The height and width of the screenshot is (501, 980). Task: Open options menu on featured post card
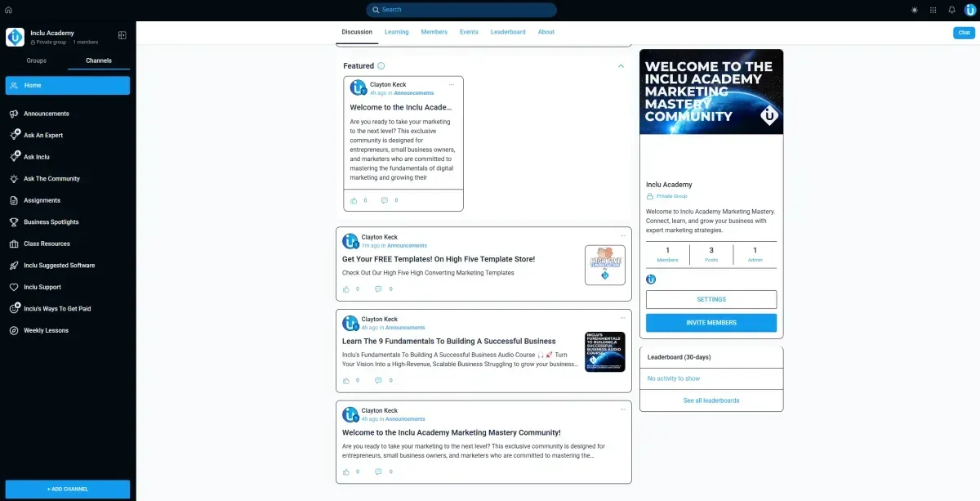452,84
